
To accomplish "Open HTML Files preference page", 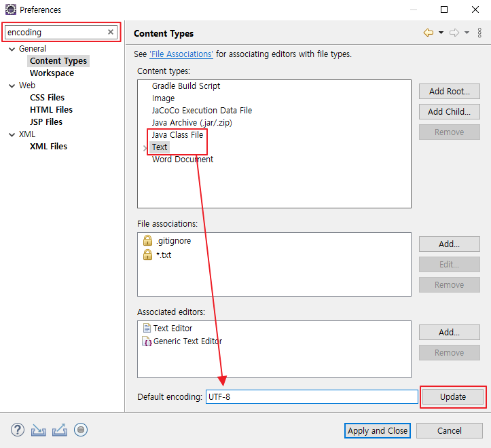I will point(51,109).
